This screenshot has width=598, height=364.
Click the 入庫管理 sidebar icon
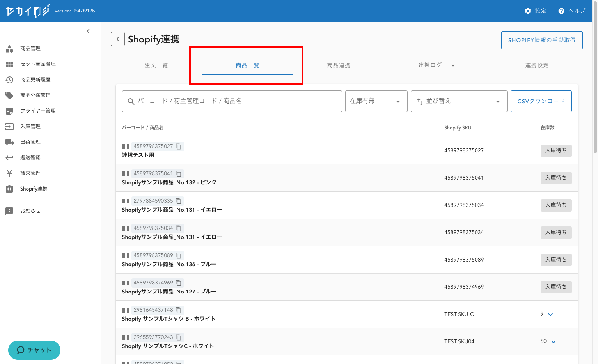point(9,126)
